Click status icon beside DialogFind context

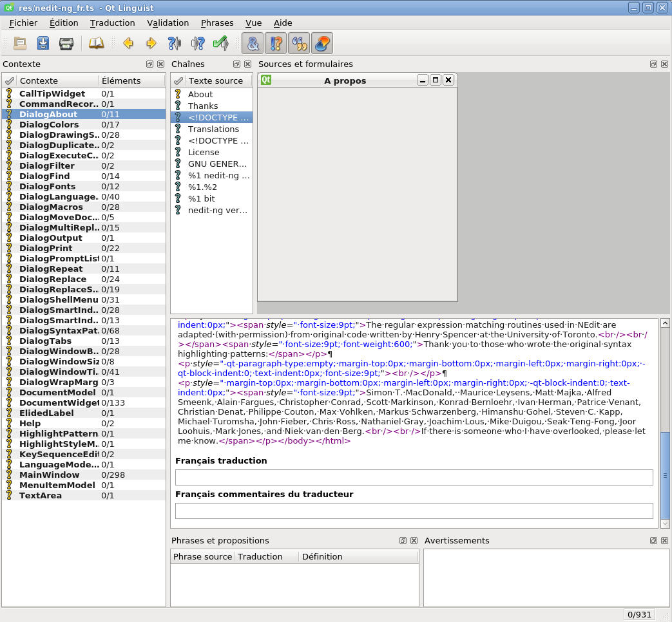[x=8, y=176]
